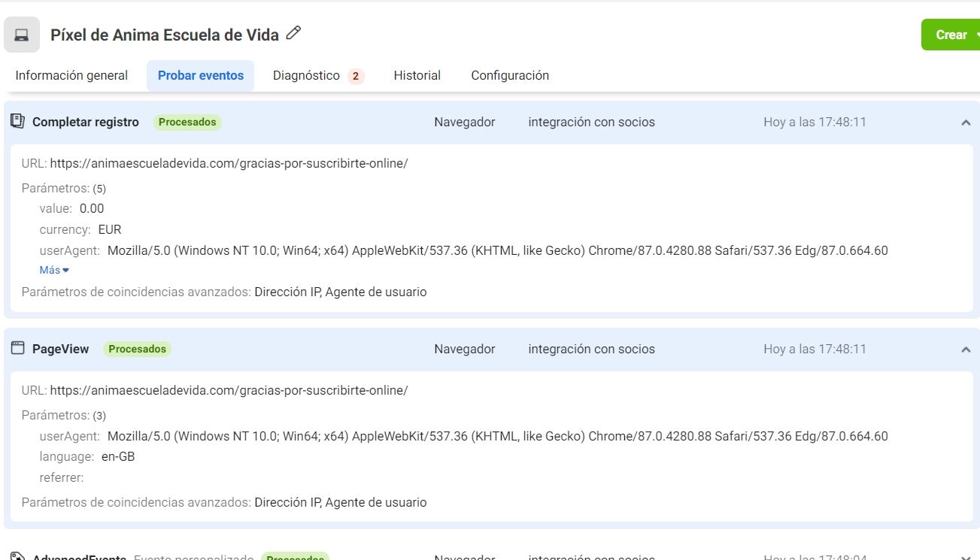
Task: Click the currency EUR parameter
Action: coord(80,229)
